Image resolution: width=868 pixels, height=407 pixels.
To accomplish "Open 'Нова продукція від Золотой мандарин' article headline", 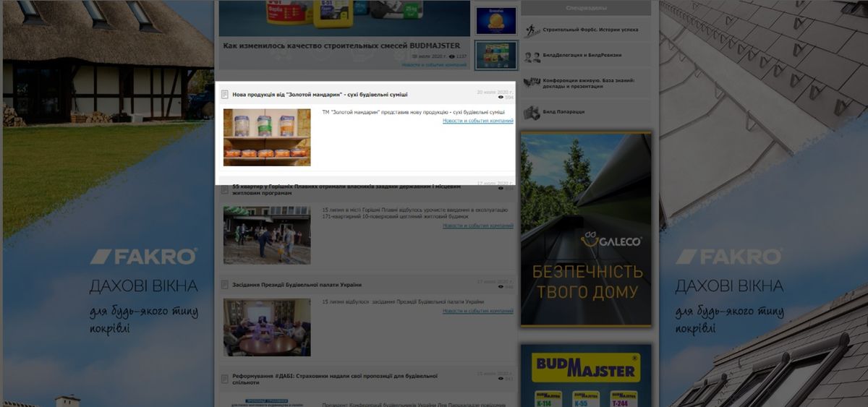I will coord(320,95).
